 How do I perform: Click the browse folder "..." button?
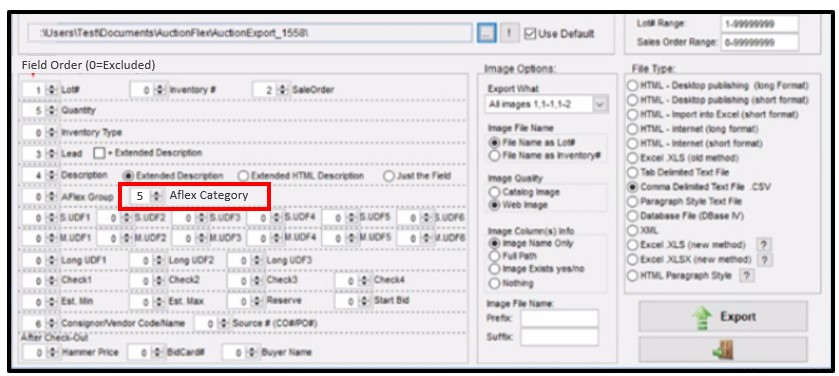click(x=486, y=33)
